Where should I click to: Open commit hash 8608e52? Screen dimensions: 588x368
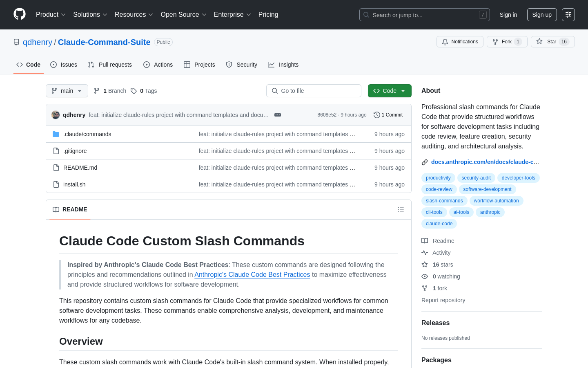(327, 115)
